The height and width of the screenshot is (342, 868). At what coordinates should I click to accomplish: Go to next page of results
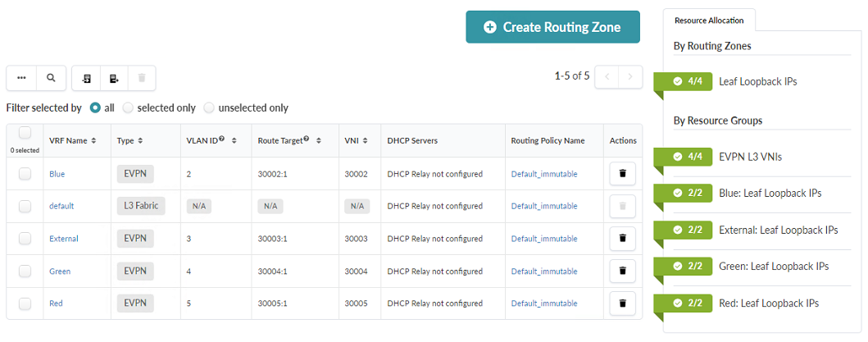[629, 76]
